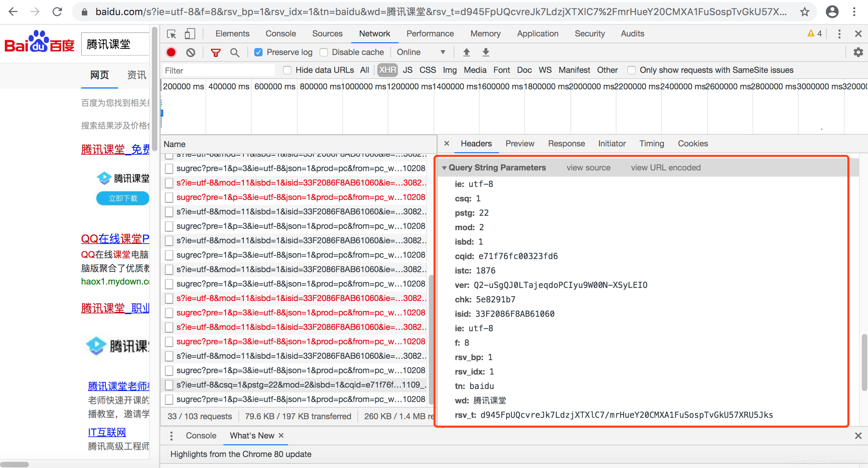Close the request details pane
The width and height of the screenshot is (868, 468).
click(447, 143)
